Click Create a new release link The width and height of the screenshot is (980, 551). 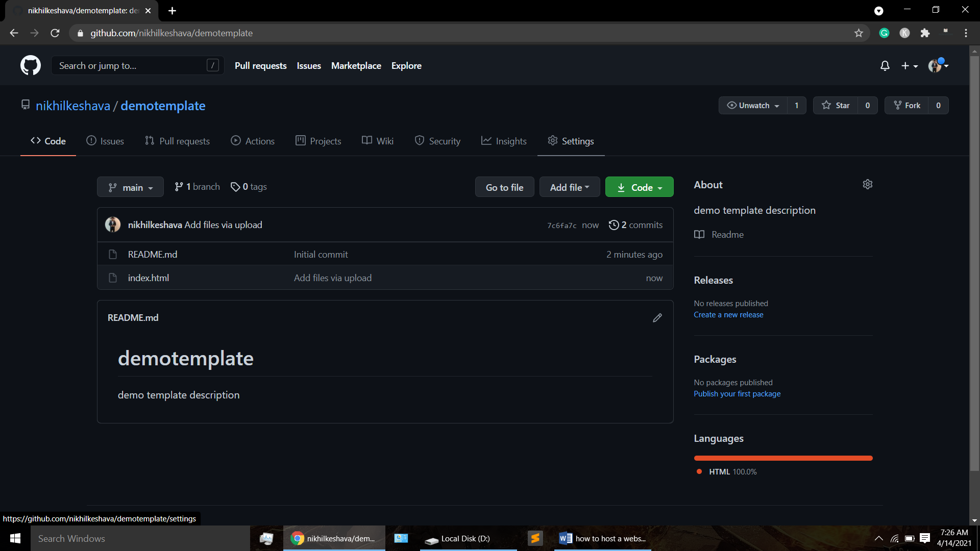[729, 315]
